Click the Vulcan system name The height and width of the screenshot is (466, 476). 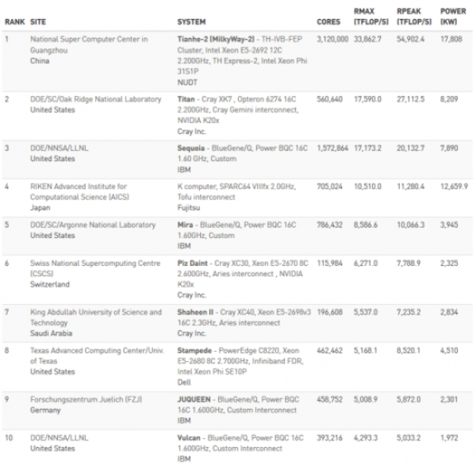[190, 437]
